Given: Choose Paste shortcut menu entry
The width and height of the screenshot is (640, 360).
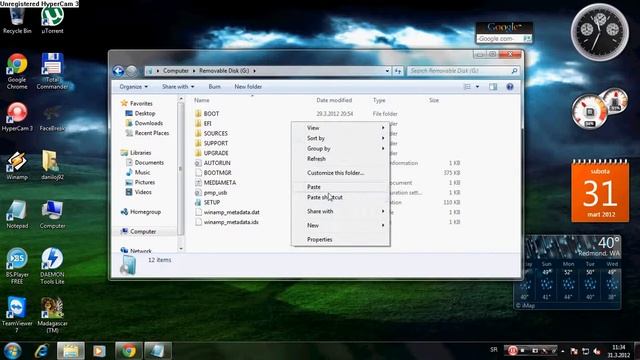Looking at the screenshot, I should click(340, 197).
